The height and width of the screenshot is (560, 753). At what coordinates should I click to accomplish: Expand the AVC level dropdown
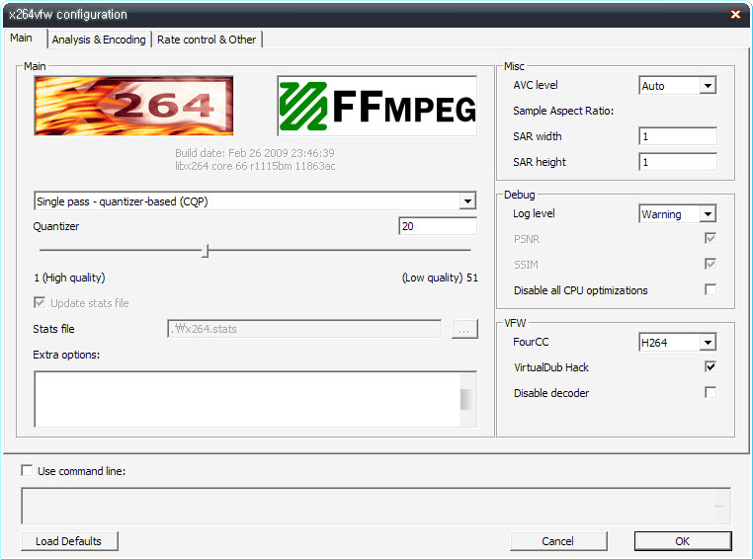(708, 86)
